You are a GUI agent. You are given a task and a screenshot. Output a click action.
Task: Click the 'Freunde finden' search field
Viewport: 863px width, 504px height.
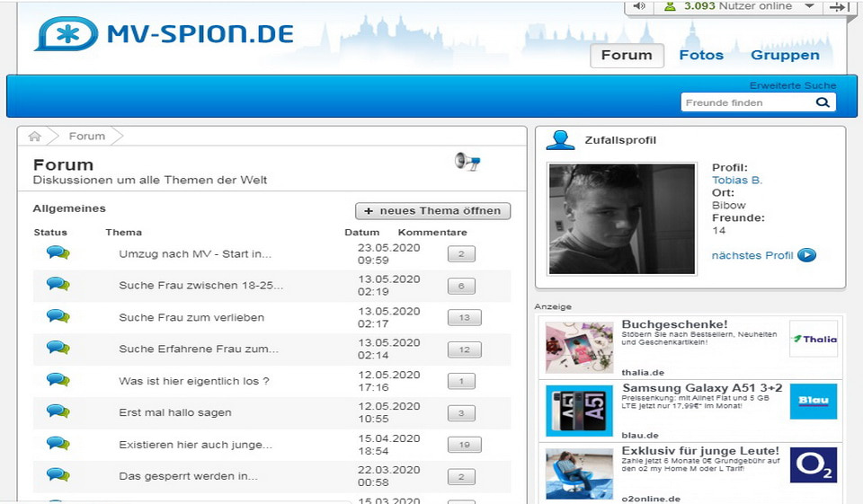[746, 102]
